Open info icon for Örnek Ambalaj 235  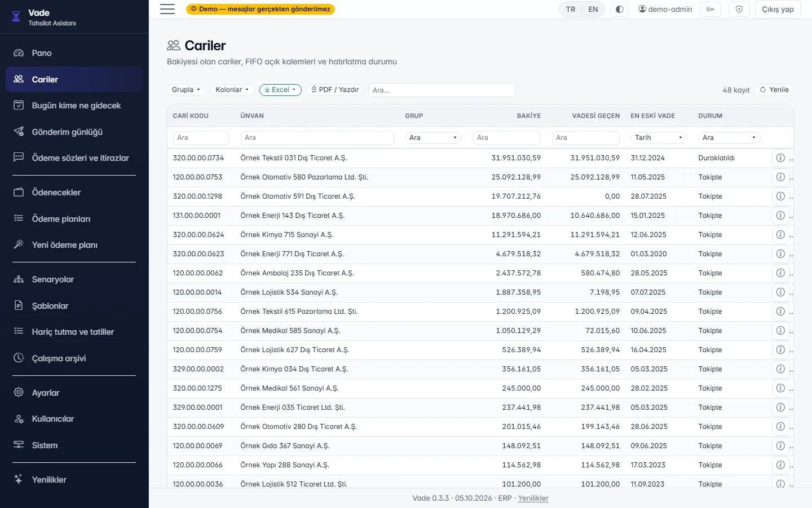pyautogui.click(x=780, y=273)
